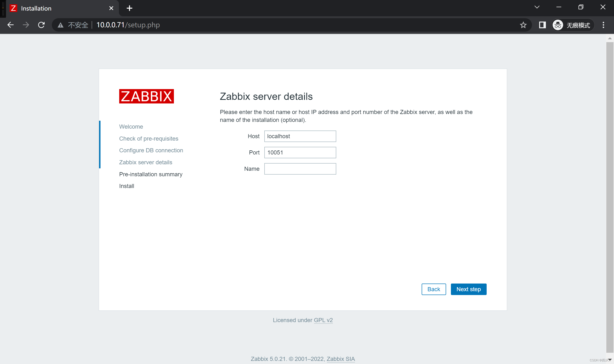Click the Install step icon
The image size is (614, 364).
126,185
